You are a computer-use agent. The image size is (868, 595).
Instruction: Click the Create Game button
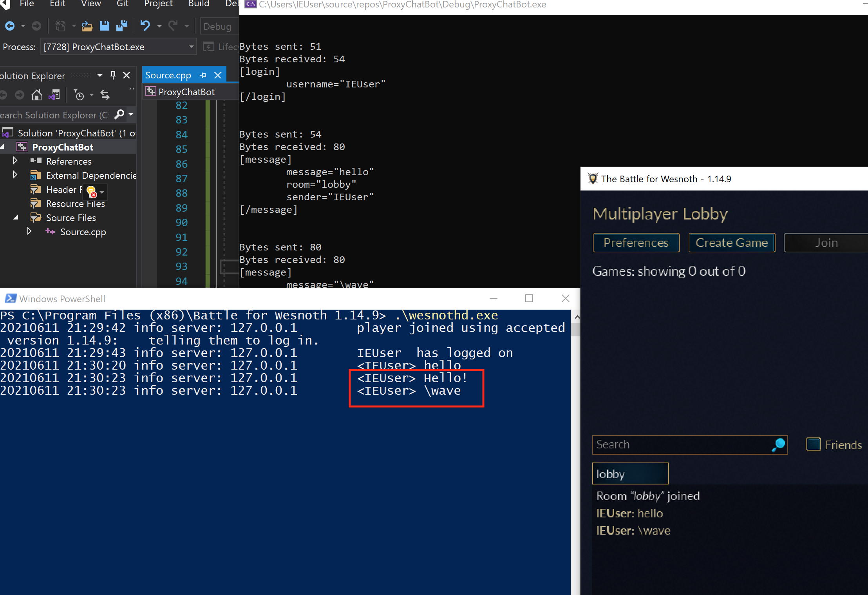732,243
